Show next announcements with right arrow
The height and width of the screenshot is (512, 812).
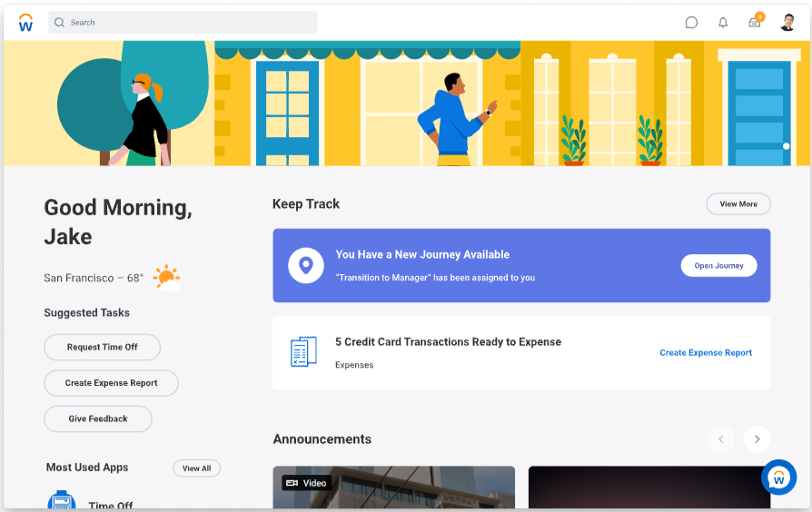click(x=758, y=439)
